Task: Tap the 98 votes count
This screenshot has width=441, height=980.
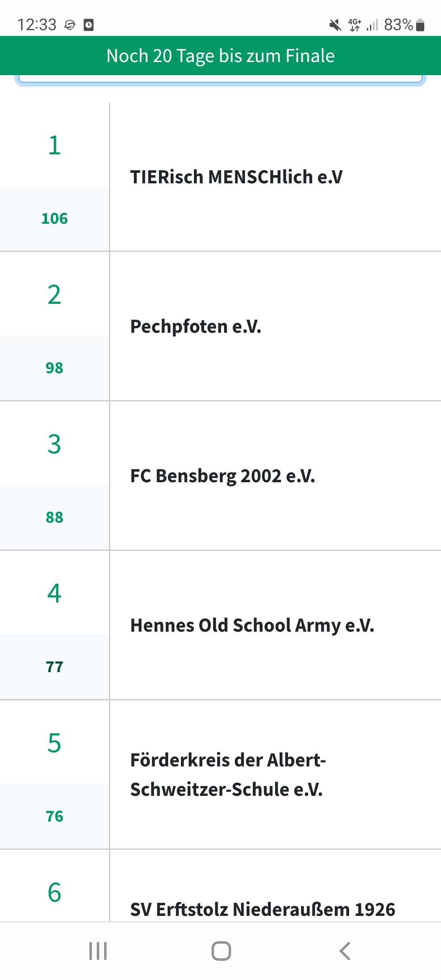Action: (54, 368)
